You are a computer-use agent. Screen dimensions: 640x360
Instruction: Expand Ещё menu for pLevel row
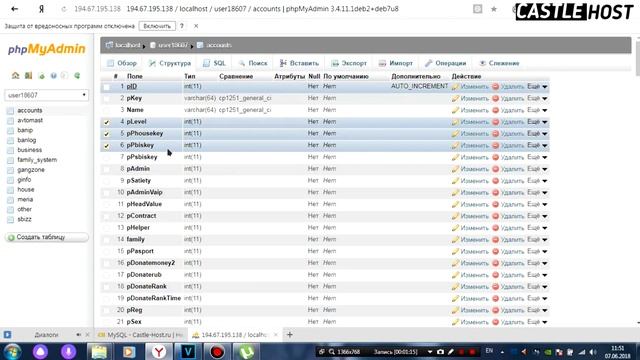537,122
